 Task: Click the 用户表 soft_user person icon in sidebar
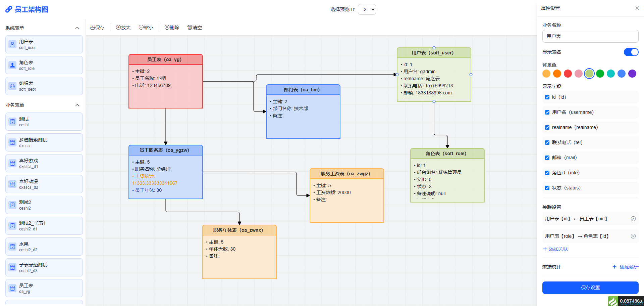tap(12, 44)
